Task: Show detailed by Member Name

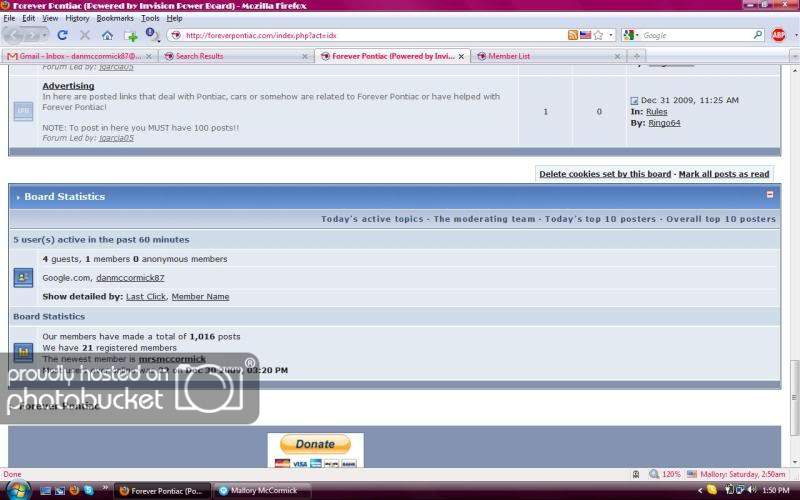Action: 200,296
